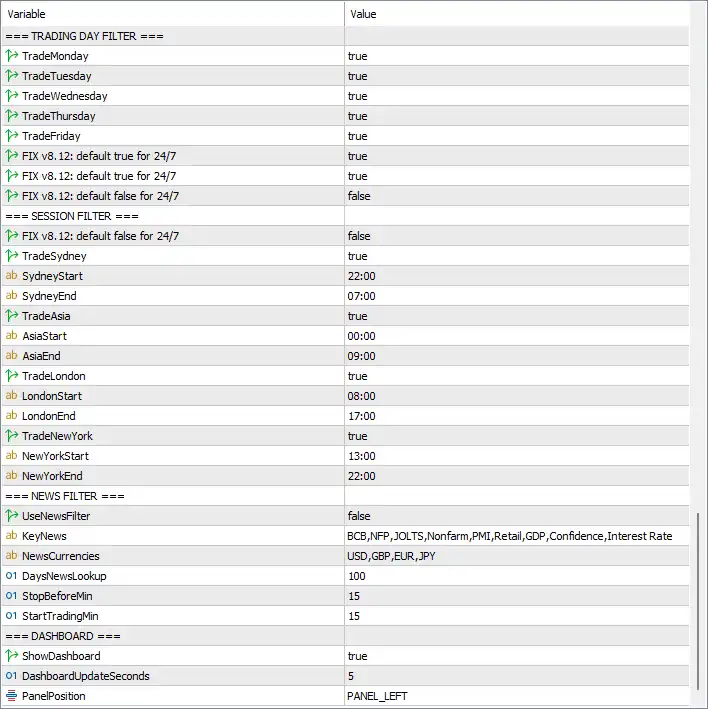Edit the NewsCurrencies USD,GBP,EUR,JPY value
708x709 pixels.
pyautogui.click(x=517, y=556)
